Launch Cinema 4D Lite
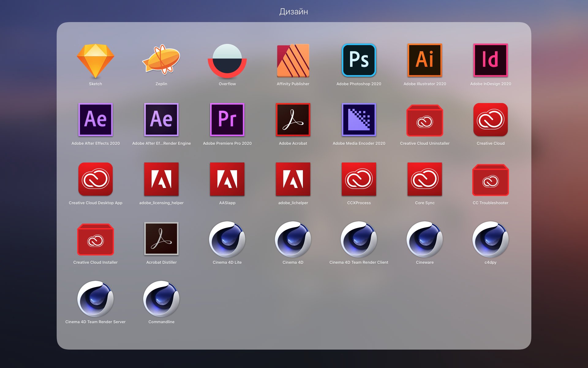 [x=227, y=239]
